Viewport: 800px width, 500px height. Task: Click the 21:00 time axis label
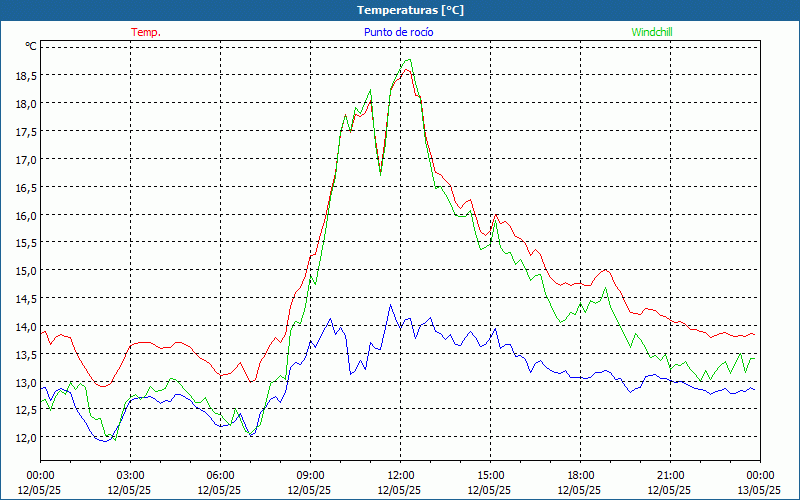[670, 475]
